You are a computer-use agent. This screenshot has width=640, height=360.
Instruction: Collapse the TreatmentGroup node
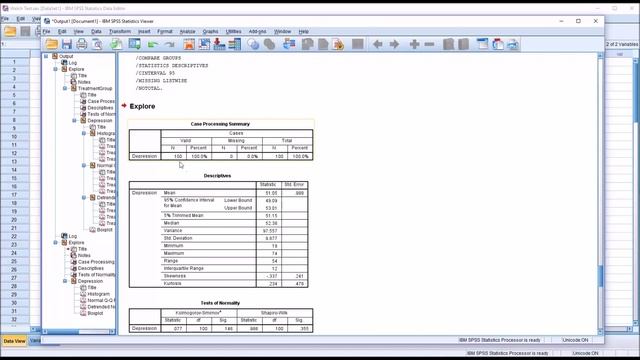[x=65, y=89]
